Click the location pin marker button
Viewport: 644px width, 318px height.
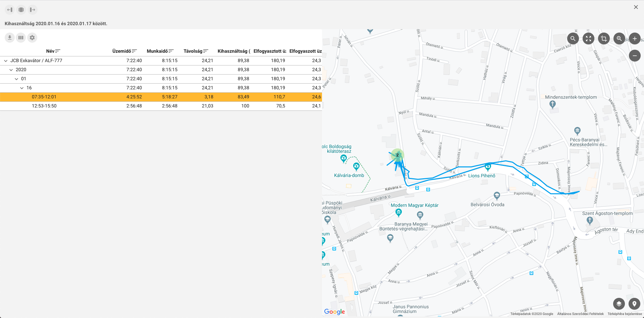tap(634, 304)
